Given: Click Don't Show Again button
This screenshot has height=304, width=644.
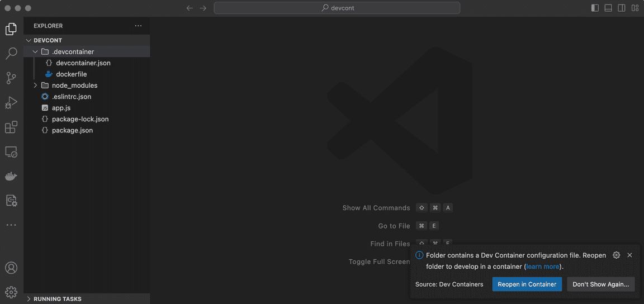Looking at the screenshot, I should tap(601, 284).
